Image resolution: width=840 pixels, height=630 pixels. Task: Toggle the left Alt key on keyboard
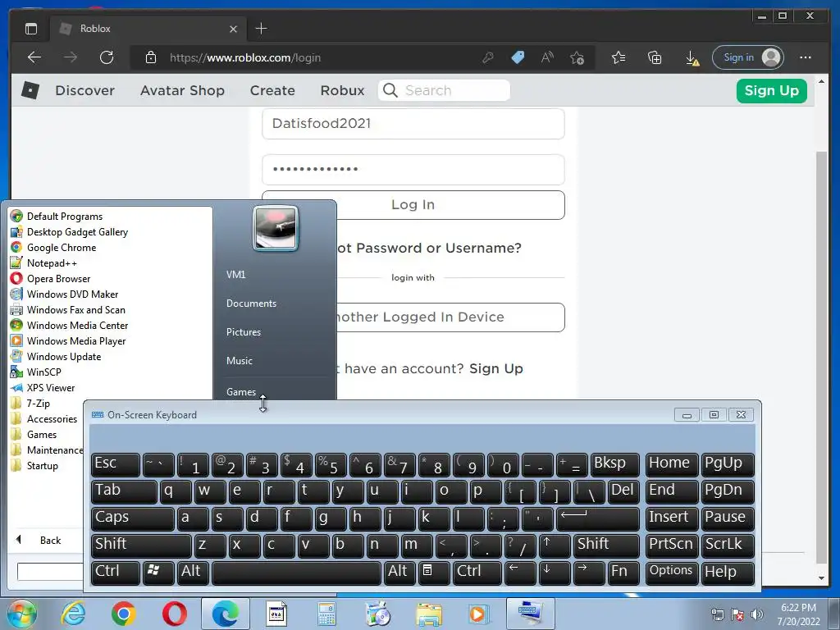[x=193, y=572]
